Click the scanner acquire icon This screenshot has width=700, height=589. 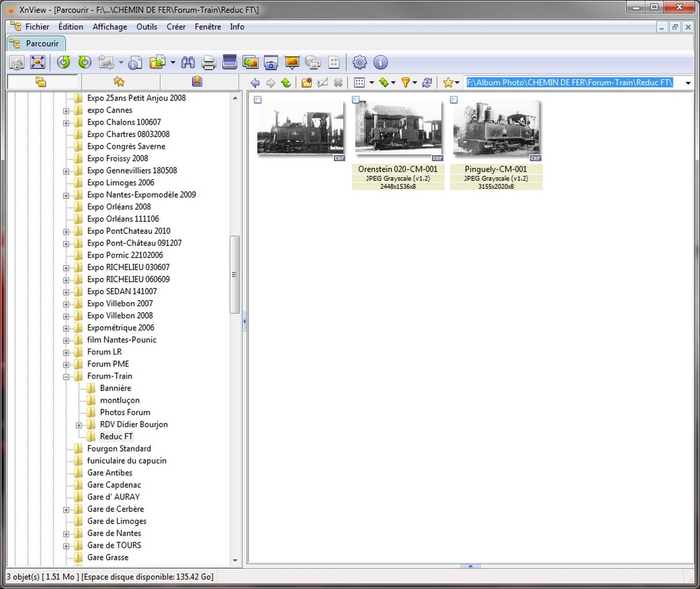click(230, 63)
